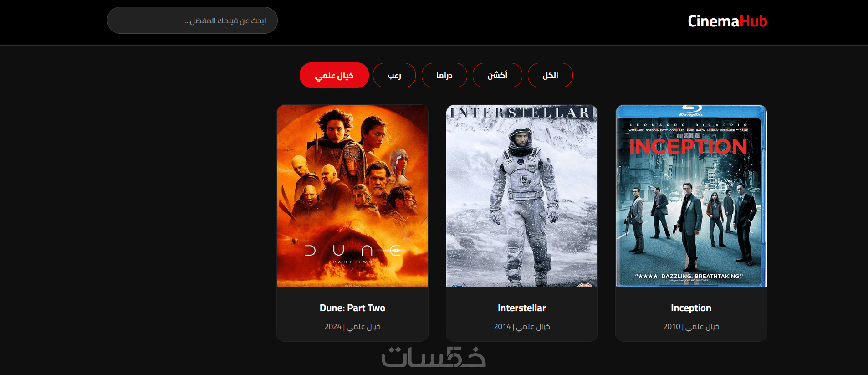Click the خمسات watermark logo
This screenshot has height=375, width=868.
click(x=434, y=357)
